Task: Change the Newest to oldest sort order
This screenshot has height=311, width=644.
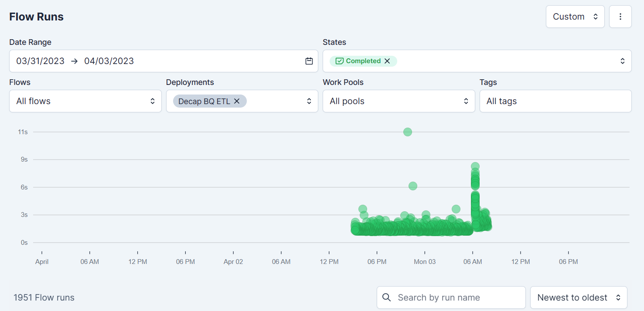Action: click(x=578, y=297)
